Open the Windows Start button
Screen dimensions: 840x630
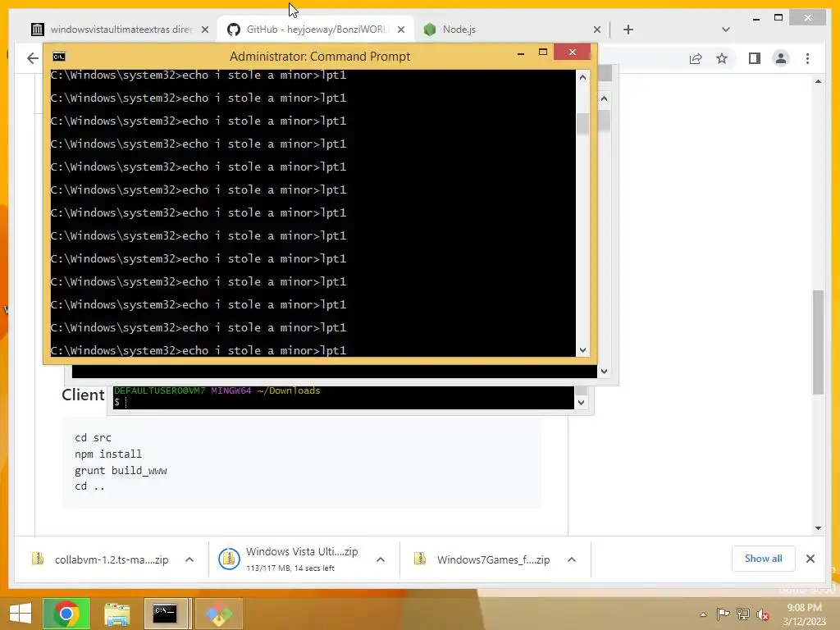click(x=21, y=614)
